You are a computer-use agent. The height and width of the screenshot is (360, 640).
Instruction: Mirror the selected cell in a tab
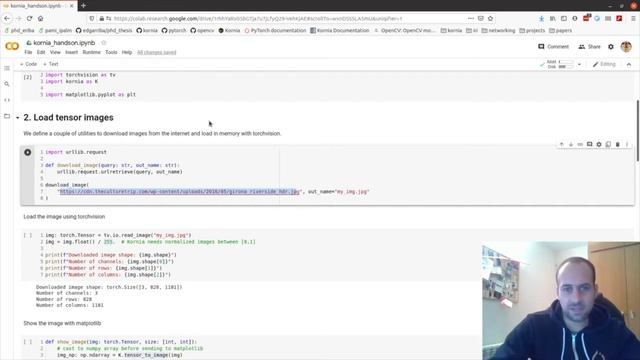tap(608, 144)
